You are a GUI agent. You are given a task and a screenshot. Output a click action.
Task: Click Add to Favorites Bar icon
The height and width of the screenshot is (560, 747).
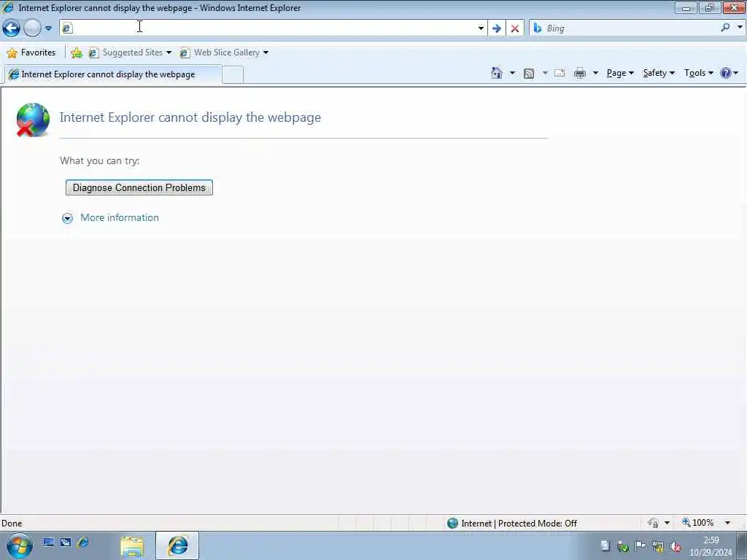point(76,52)
